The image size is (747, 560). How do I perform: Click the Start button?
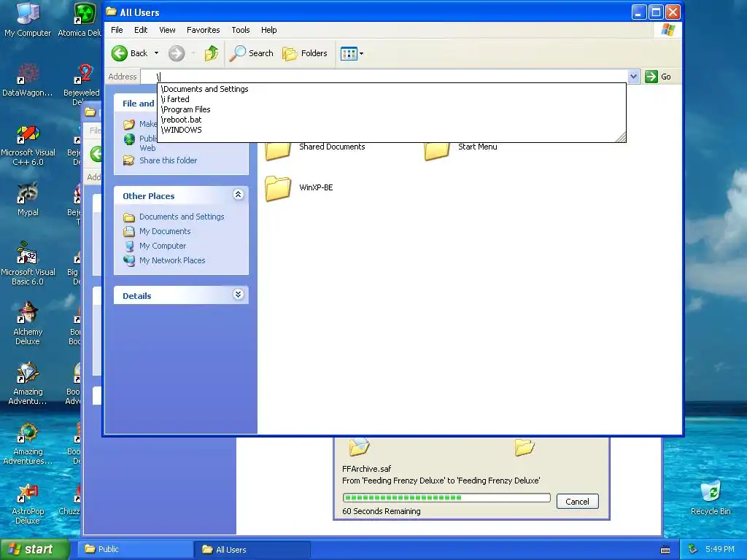[35, 549]
